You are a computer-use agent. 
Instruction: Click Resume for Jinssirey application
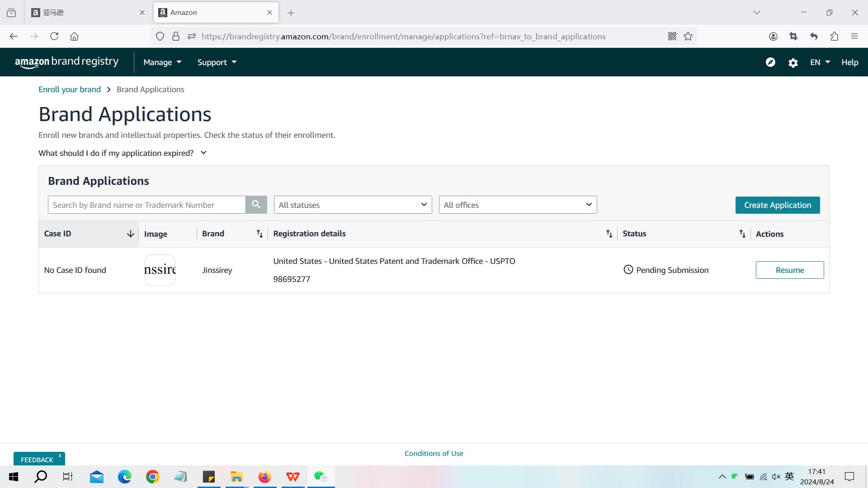pos(789,270)
